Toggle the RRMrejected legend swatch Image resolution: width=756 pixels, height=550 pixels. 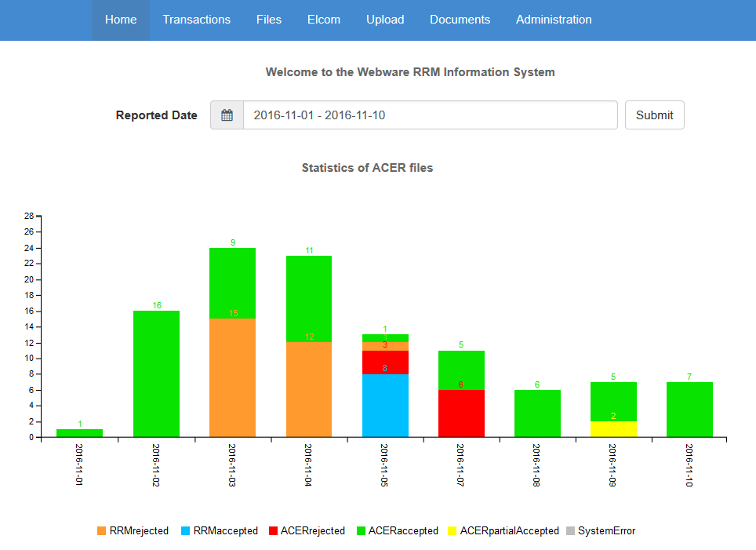pyautogui.click(x=102, y=531)
